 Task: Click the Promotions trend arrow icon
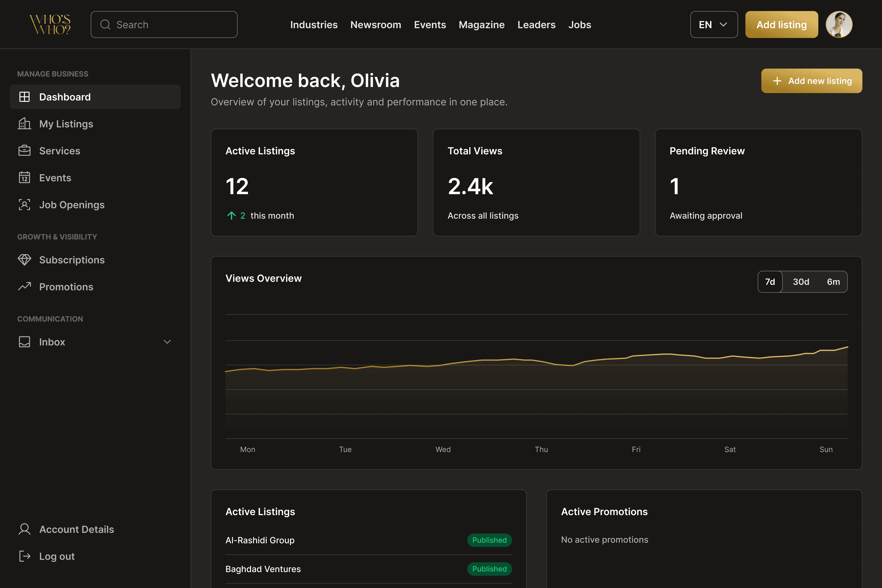24,286
